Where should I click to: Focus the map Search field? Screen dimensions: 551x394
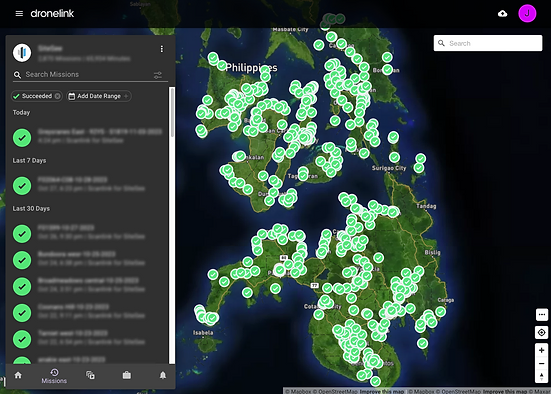pos(488,43)
